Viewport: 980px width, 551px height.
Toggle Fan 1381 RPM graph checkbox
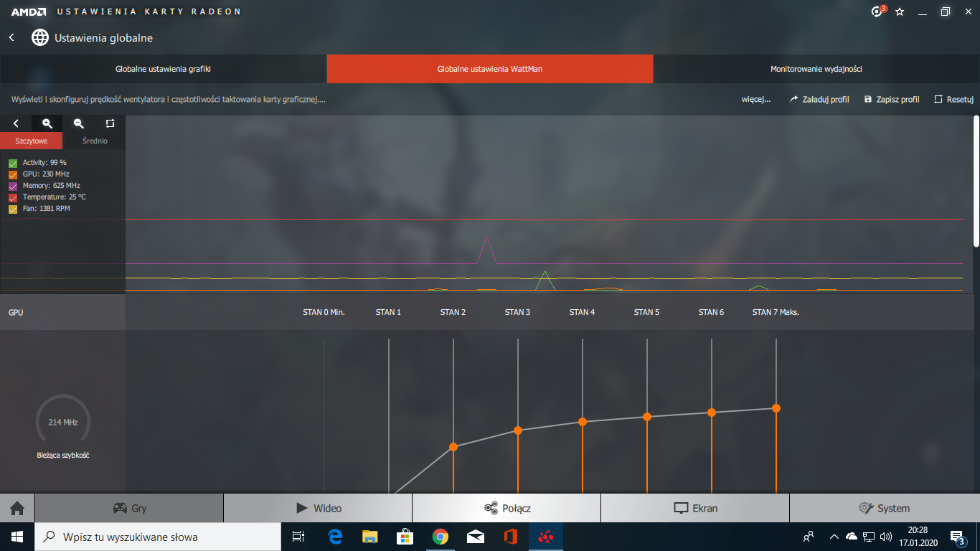[13, 209]
